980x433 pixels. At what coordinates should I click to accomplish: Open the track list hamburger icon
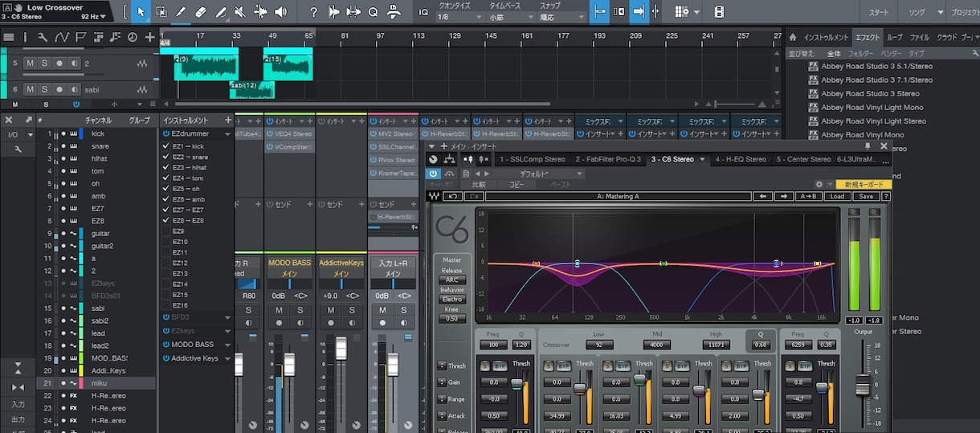(x=7, y=38)
